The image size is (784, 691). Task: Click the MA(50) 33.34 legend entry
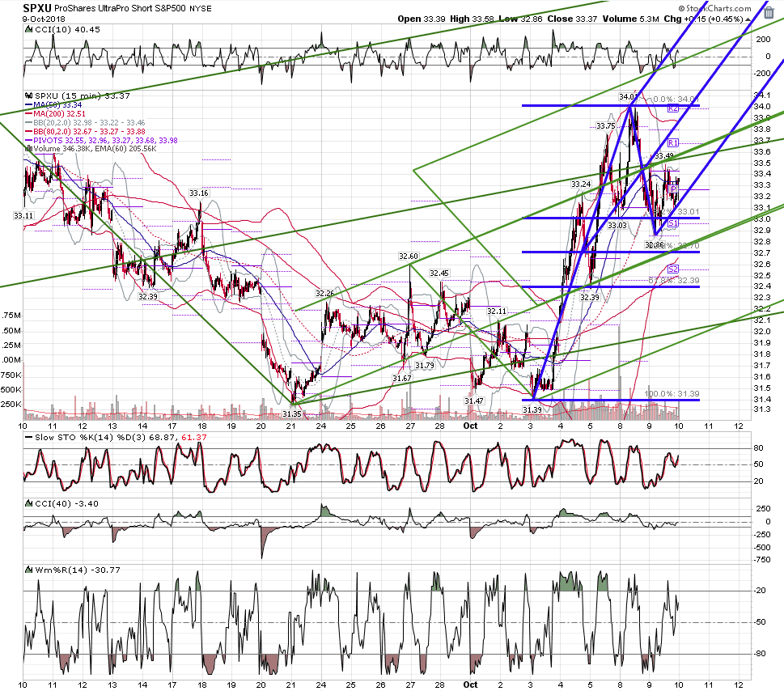tap(53, 105)
